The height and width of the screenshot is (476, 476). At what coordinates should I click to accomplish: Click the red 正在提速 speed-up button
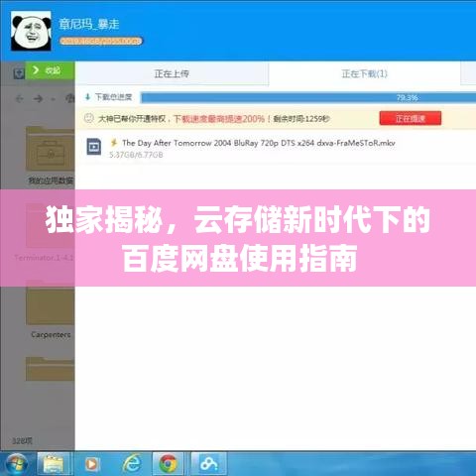coord(411,118)
